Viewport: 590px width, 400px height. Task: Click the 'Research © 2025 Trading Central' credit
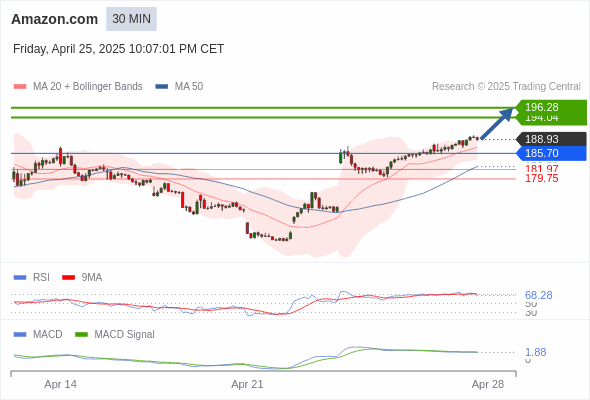tap(506, 87)
